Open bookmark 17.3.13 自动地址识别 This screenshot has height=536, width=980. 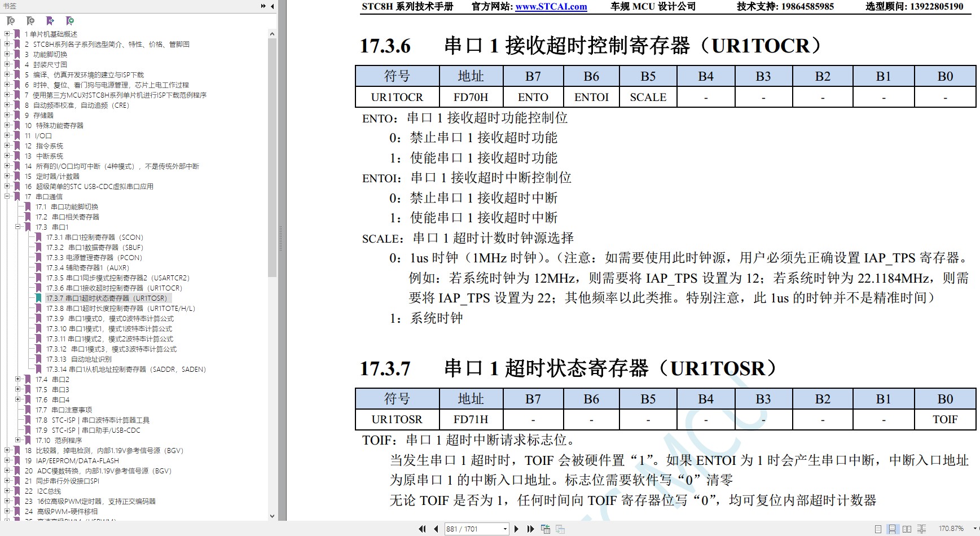79,359
